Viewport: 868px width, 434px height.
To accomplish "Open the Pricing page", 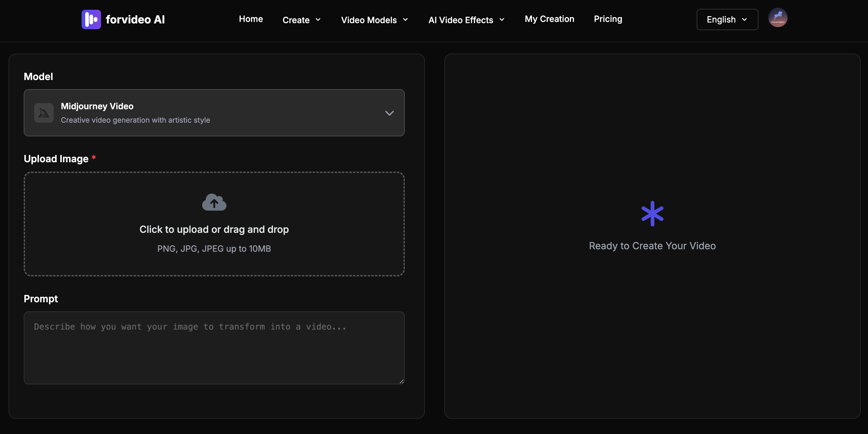I will coord(608,19).
